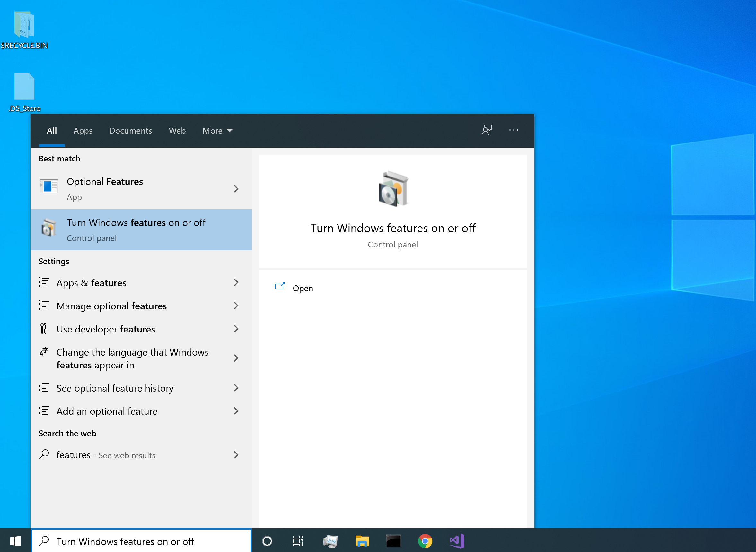Click the Apps & features list icon
This screenshot has height=552, width=756.
(x=43, y=282)
